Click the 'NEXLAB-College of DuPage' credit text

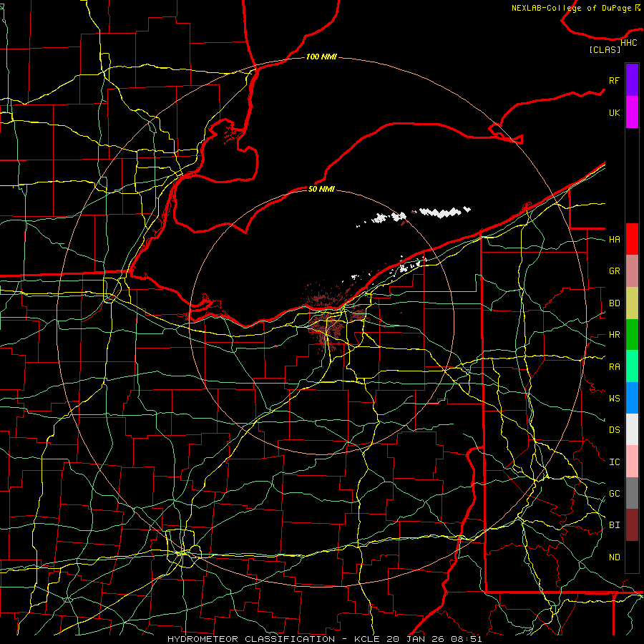tap(570, 8)
